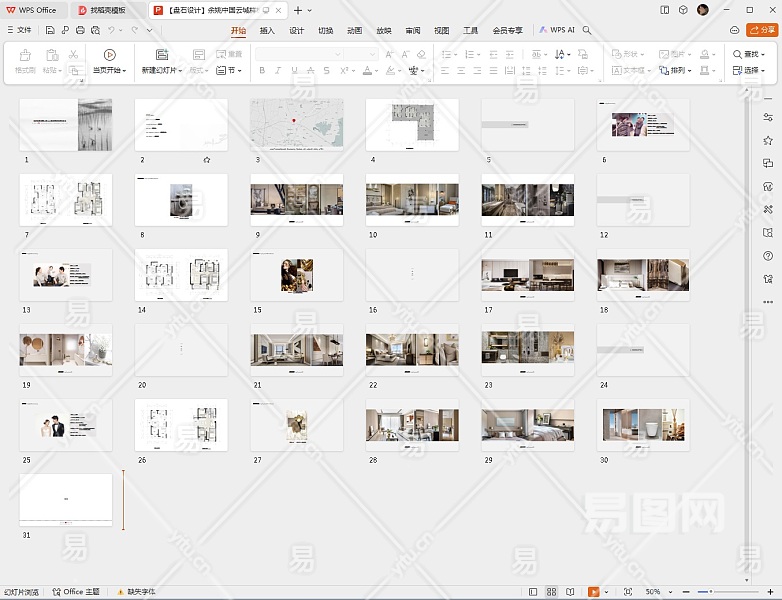Click the 当页开始 play-from-current icon

point(110,54)
